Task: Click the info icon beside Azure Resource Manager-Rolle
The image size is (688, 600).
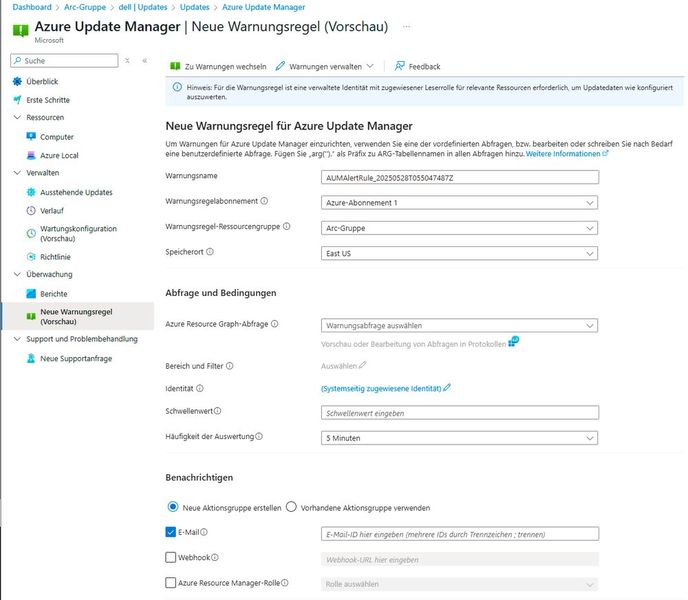Action: (285, 583)
